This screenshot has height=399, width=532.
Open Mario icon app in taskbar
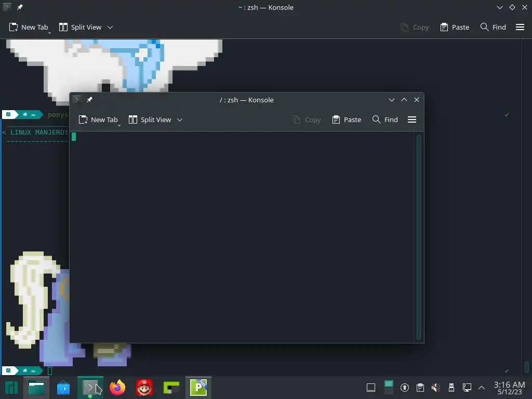click(144, 388)
